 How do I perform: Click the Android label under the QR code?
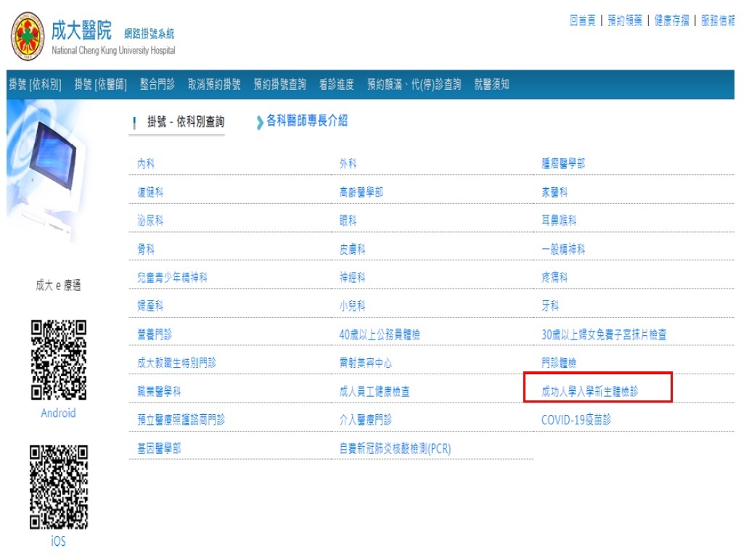58,413
